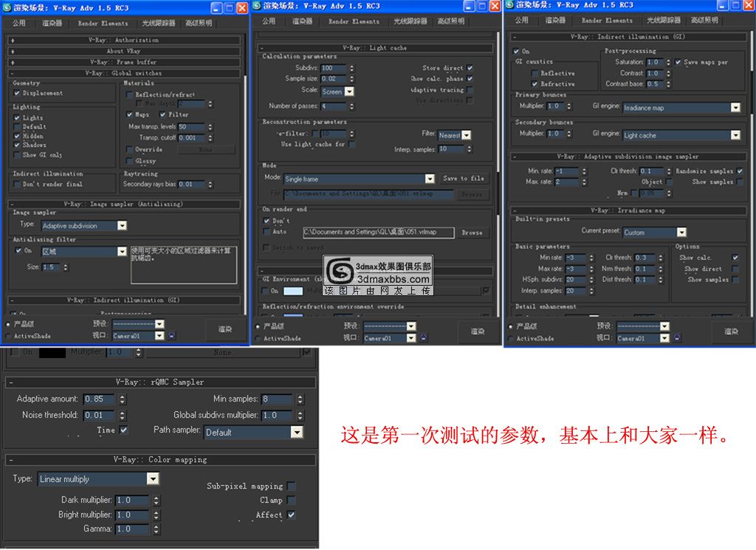
Task: Open the 公用 tab in the right window
Action: (x=522, y=20)
